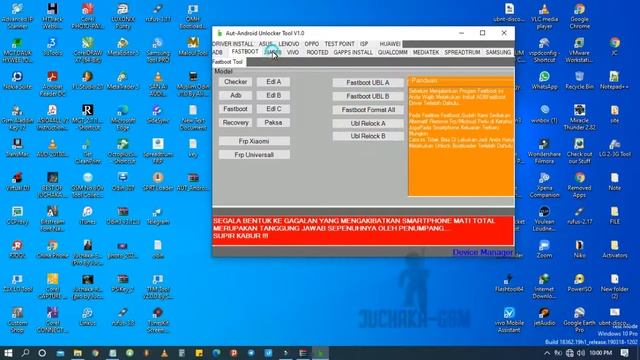
Task: Switch to the DRIVER INSTALL tab
Action: pyautogui.click(x=233, y=44)
